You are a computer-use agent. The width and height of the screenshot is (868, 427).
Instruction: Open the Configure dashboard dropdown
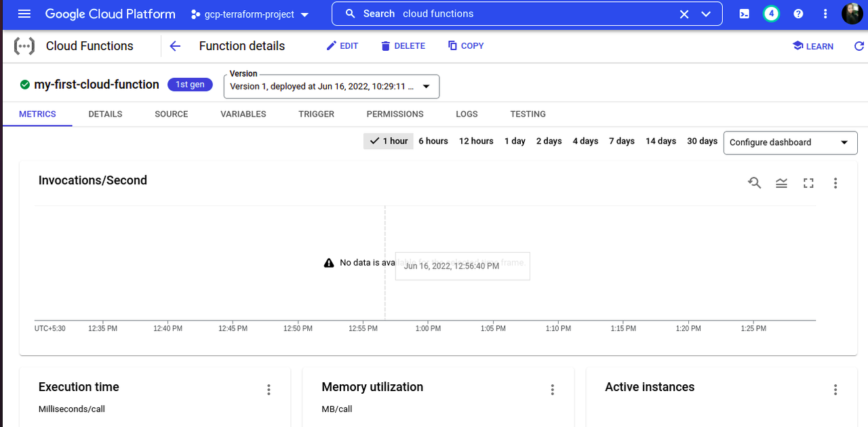790,142
